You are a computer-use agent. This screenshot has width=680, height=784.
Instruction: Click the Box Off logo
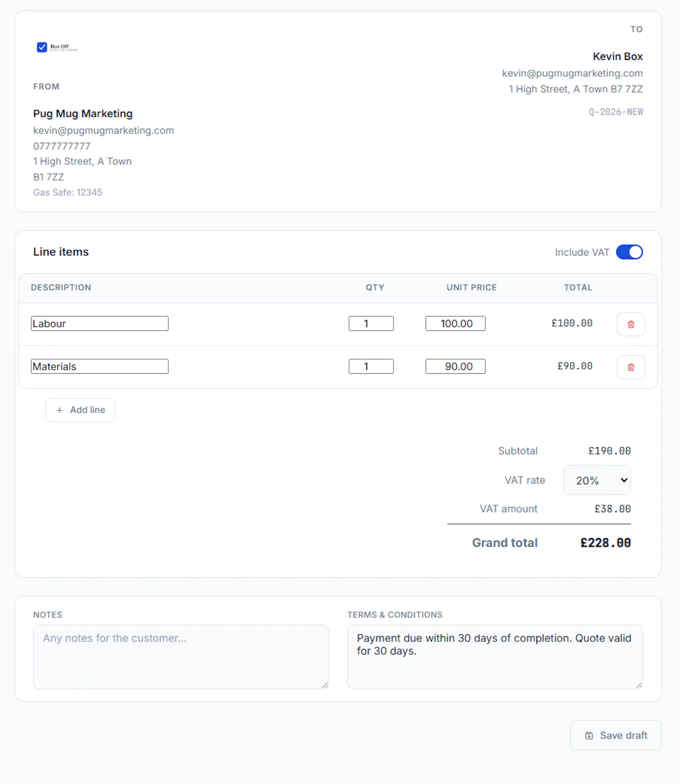pyautogui.click(x=57, y=47)
